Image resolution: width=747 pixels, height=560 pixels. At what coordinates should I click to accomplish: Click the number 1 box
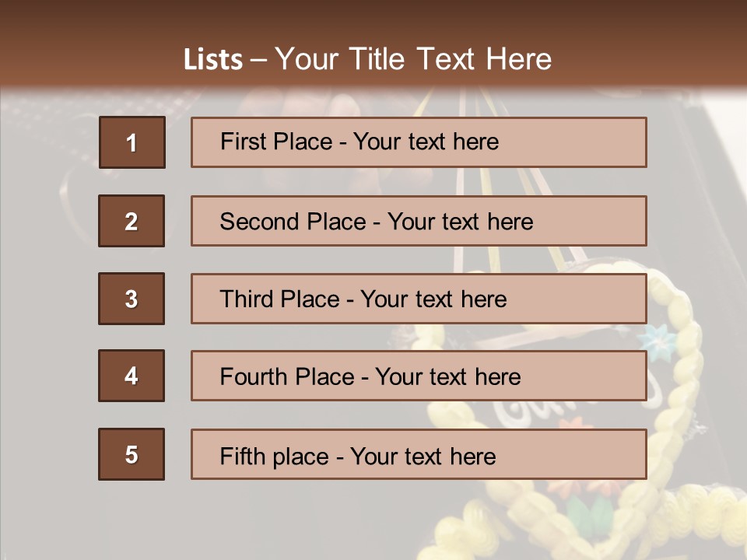[x=132, y=142]
